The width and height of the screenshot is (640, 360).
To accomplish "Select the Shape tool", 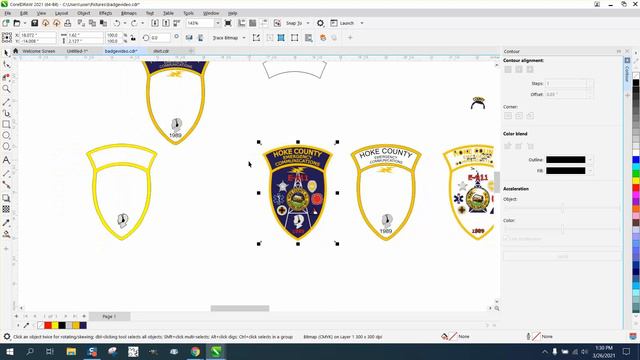I will coord(6,64).
